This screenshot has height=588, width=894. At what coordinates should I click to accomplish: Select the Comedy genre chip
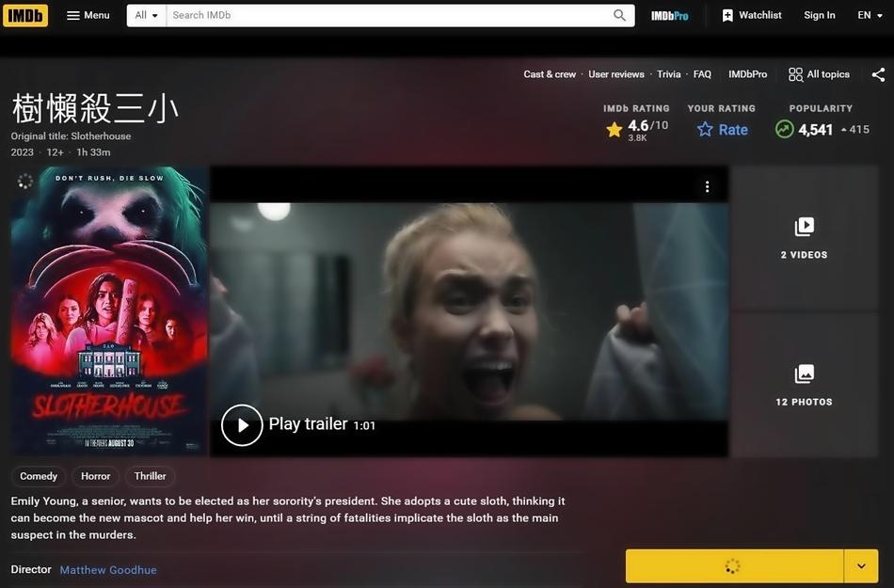(x=39, y=476)
